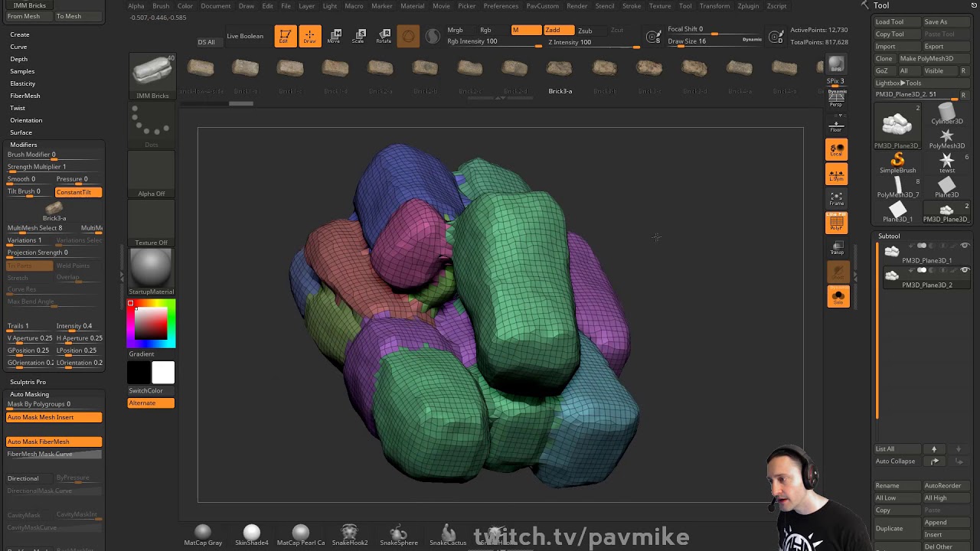Choose MatCap Pearl Cavity material
This screenshot has height=551, width=980.
tap(301, 535)
